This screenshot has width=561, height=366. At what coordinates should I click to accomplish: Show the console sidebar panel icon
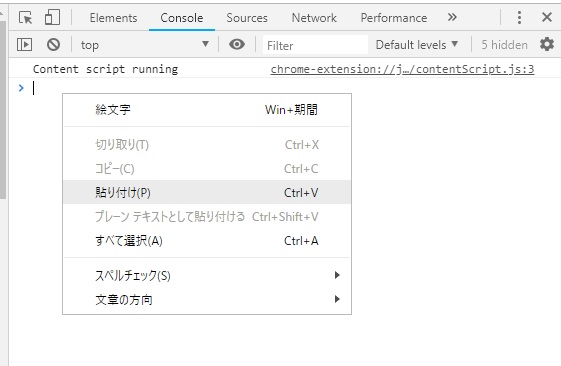(24, 45)
